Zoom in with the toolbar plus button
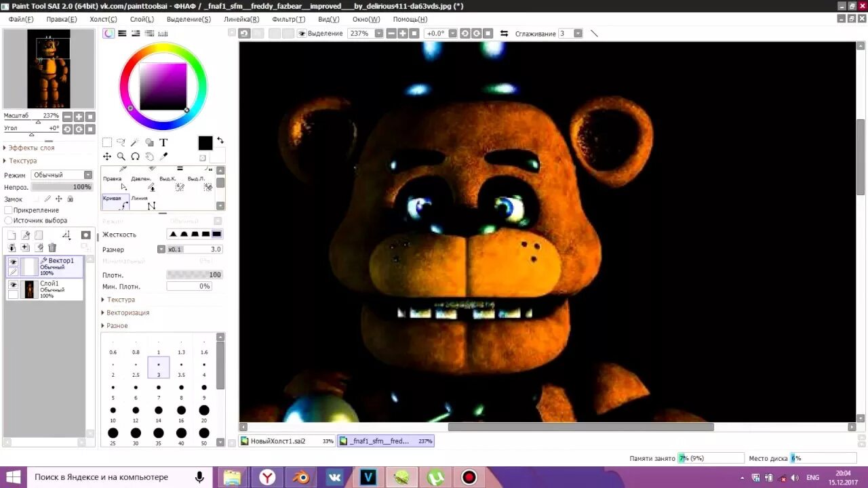Viewport: 868px width, 488px height. click(403, 33)
